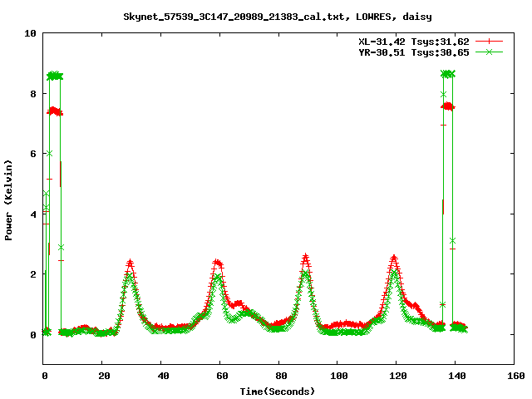Click the y-axis tick label 8
Viewport: 532px width, 399px height.
33,94
